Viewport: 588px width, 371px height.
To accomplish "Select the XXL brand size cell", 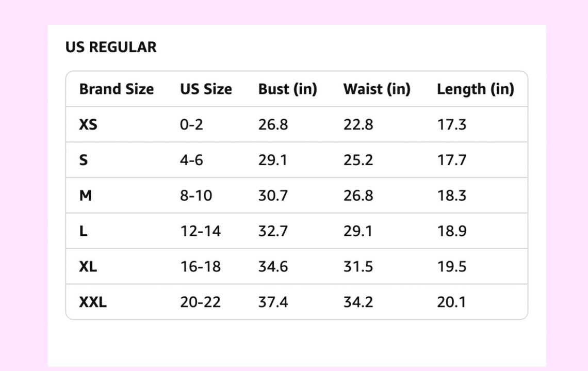I will (x=93, y=302).
